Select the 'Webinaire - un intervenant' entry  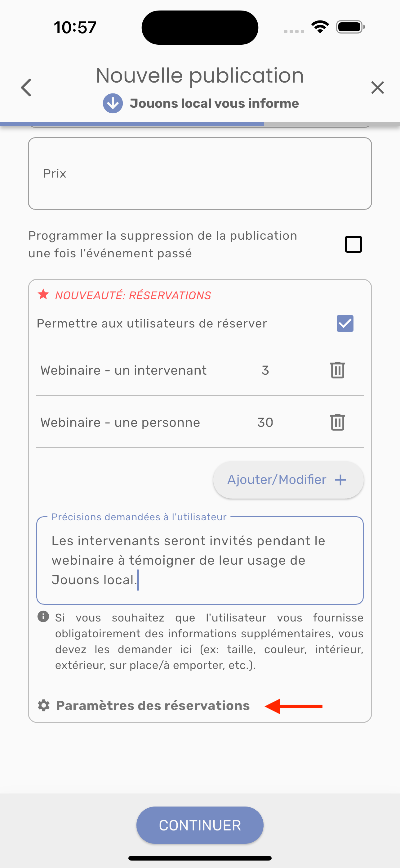[x=124, y=370]
